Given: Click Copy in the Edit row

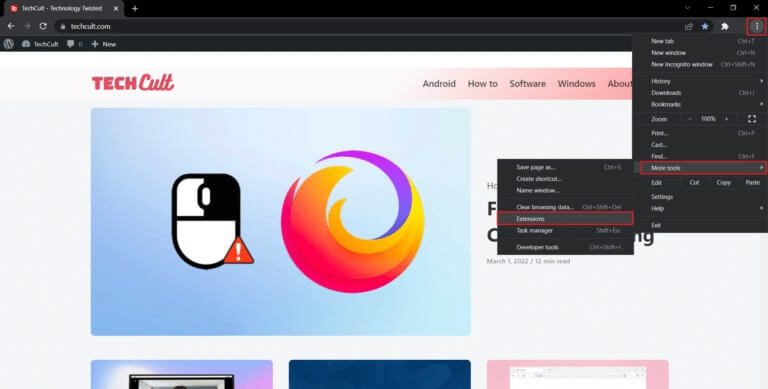Looking at the screenshot, I should 723,182.
